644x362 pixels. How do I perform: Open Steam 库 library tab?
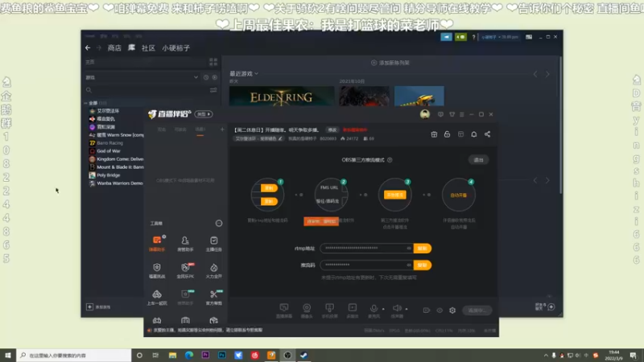(131, 48)
